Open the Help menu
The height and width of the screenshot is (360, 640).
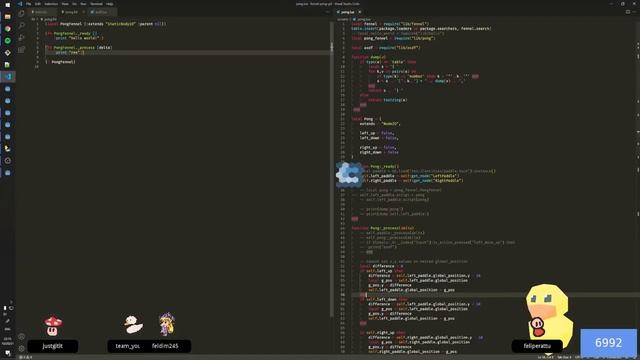[109, 4]
